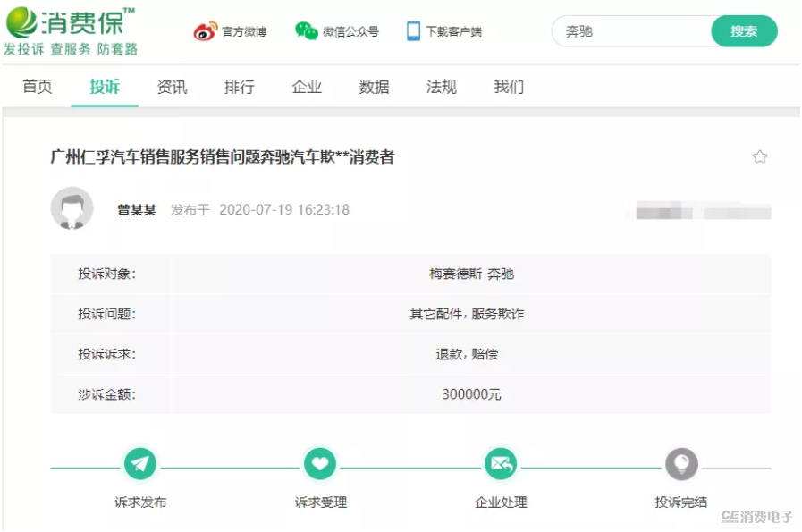Screen dimensions: 802x532
Task: Click the 300000元 amount value
Action: 471,394
